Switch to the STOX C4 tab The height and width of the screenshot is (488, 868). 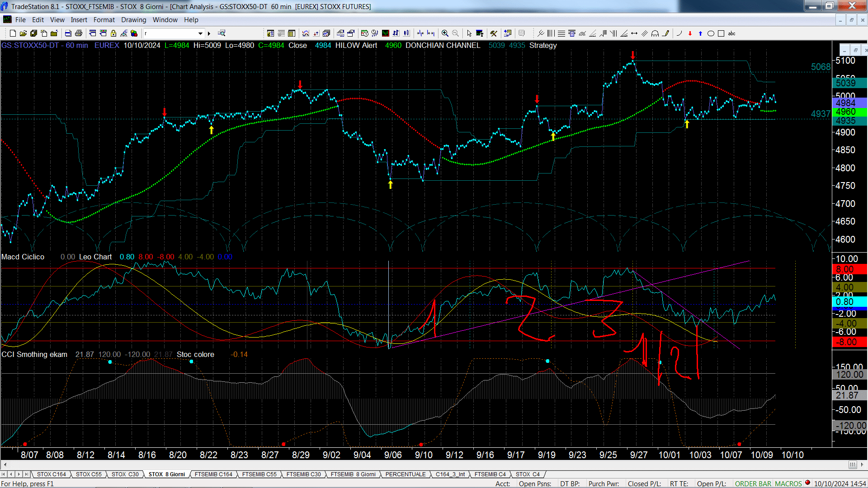[528, 474]
